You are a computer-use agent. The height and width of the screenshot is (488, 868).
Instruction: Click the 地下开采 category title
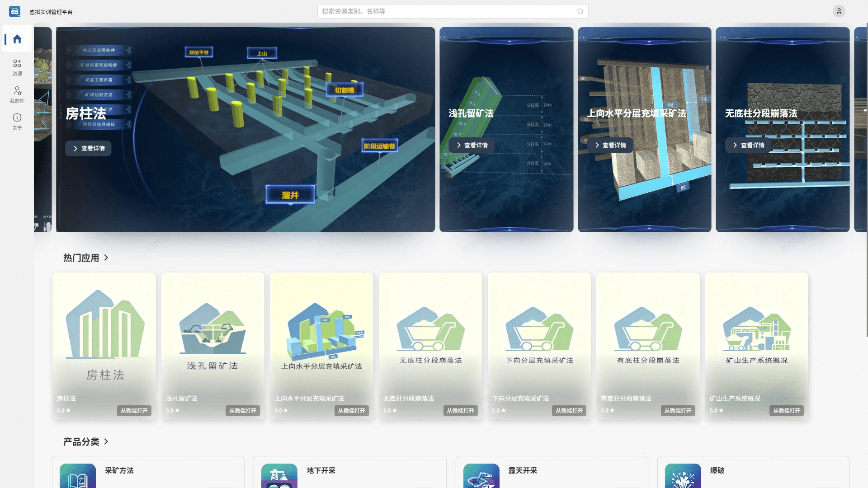click(321, 470)
